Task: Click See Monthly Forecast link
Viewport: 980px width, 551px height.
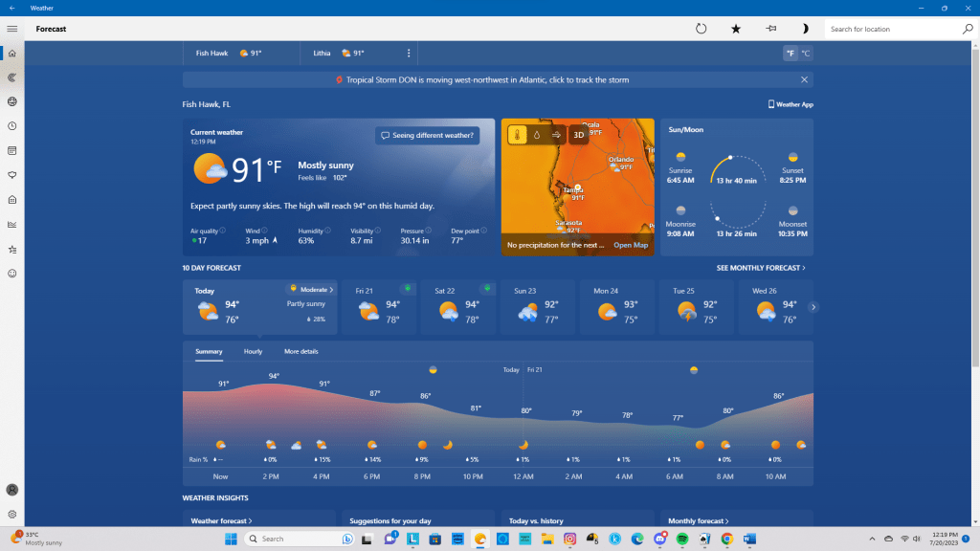Action: 761,269
